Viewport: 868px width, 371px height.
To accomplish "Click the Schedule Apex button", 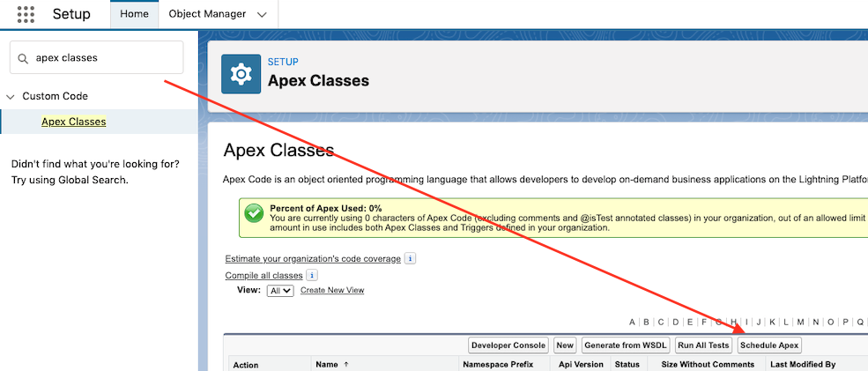I will pyautogui.click(x=769, y=345).
